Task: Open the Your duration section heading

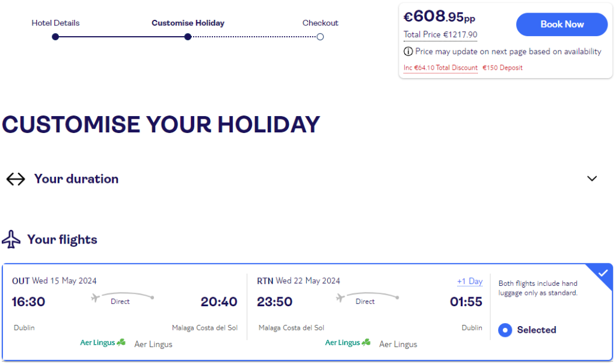Action: (x=76, y=179)
